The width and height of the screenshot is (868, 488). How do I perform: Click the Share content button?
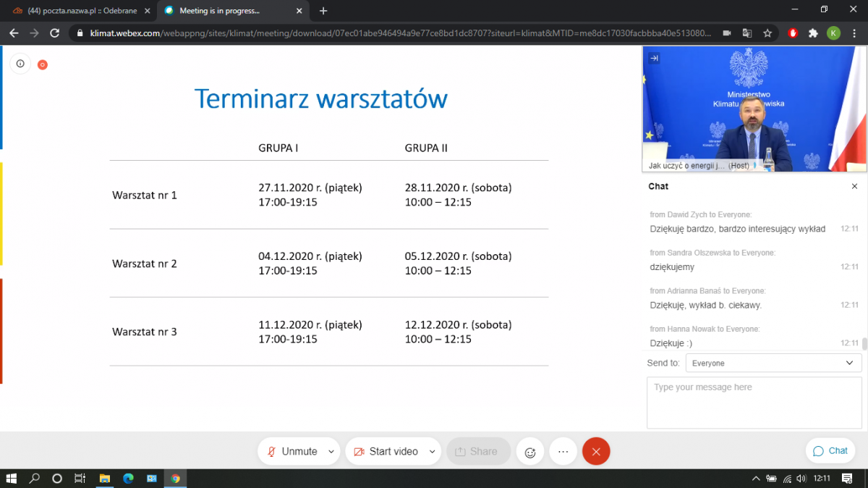(x=478, y=451)
